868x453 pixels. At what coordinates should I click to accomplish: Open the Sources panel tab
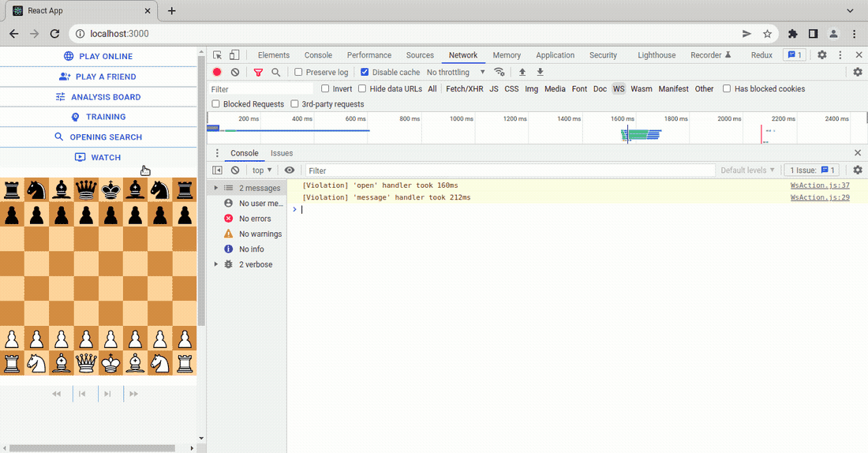coord(420,54)
